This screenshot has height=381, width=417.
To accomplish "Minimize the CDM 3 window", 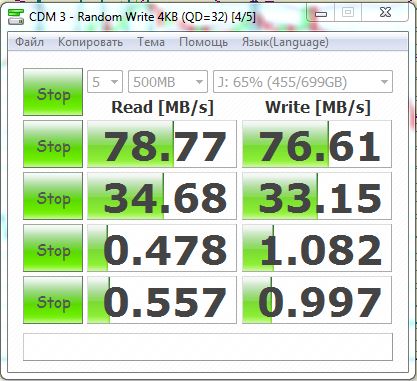I will click(321, 14).
